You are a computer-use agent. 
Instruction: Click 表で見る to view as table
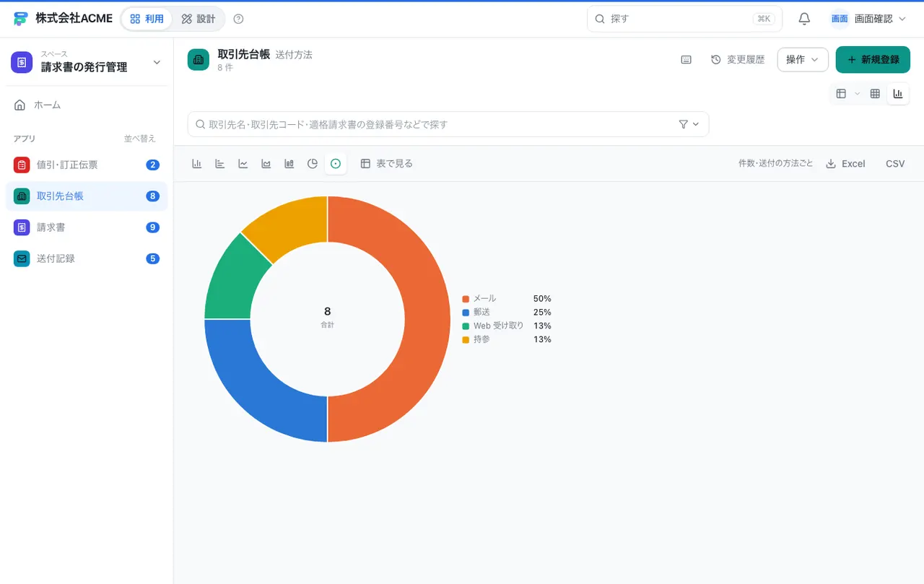click(x=387, y=164)
